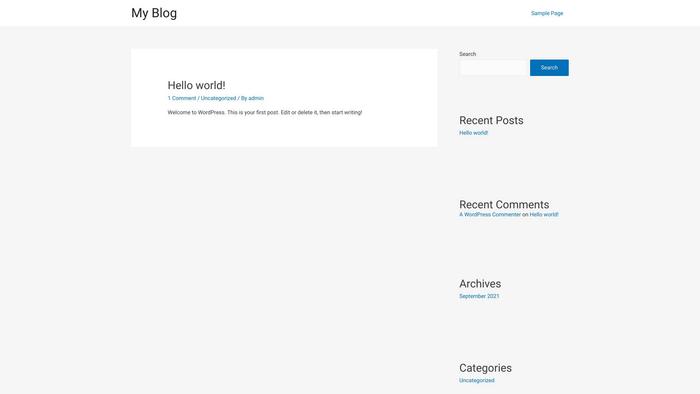
Task: View the admin author page
Action: [256, 98]
